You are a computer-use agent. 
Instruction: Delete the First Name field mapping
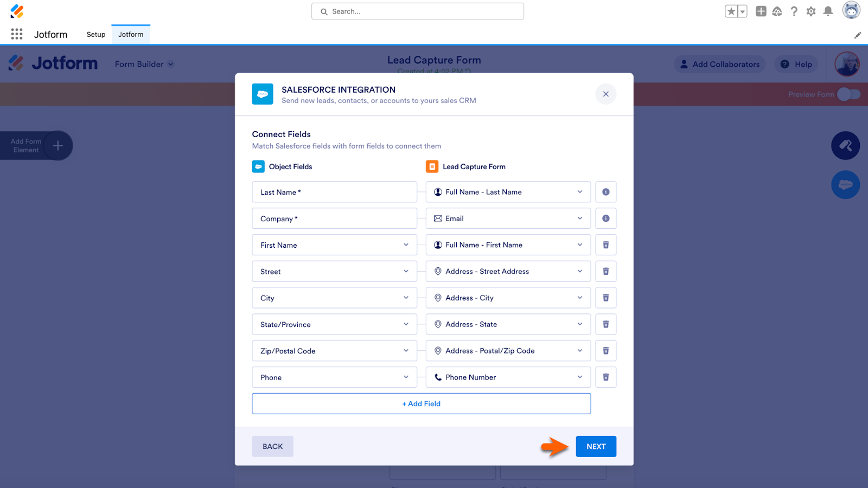(x=605, y=245)
